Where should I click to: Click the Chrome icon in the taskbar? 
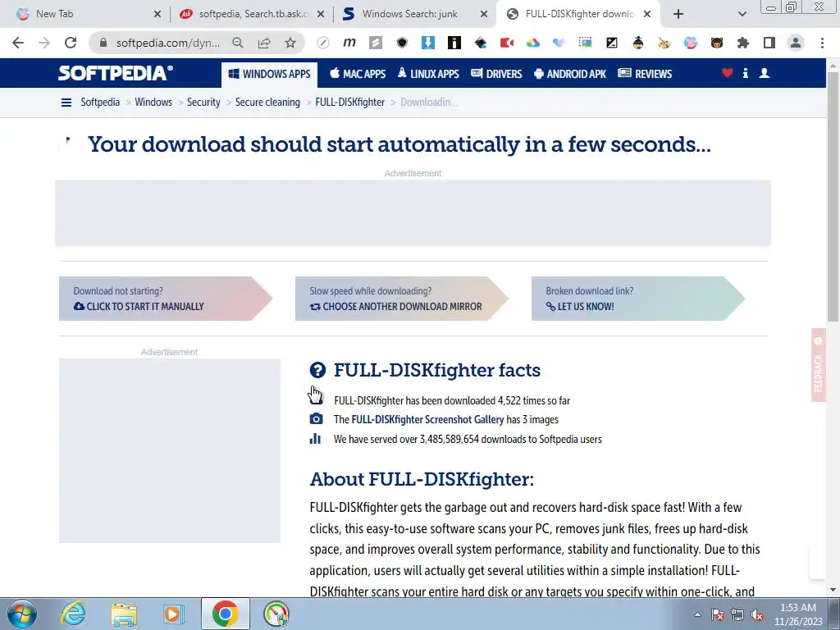pyautogui.click(x=225, y=614)
